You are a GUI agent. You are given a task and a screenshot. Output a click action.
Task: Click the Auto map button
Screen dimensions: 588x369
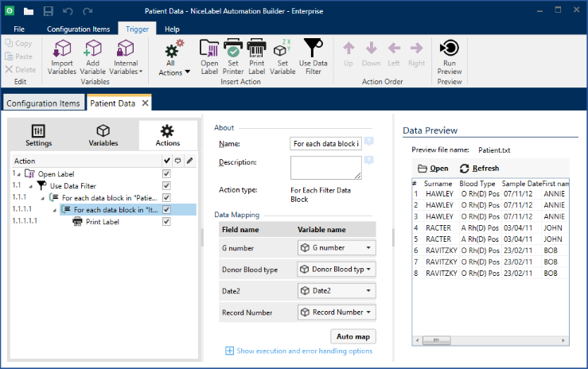[352, 336]
